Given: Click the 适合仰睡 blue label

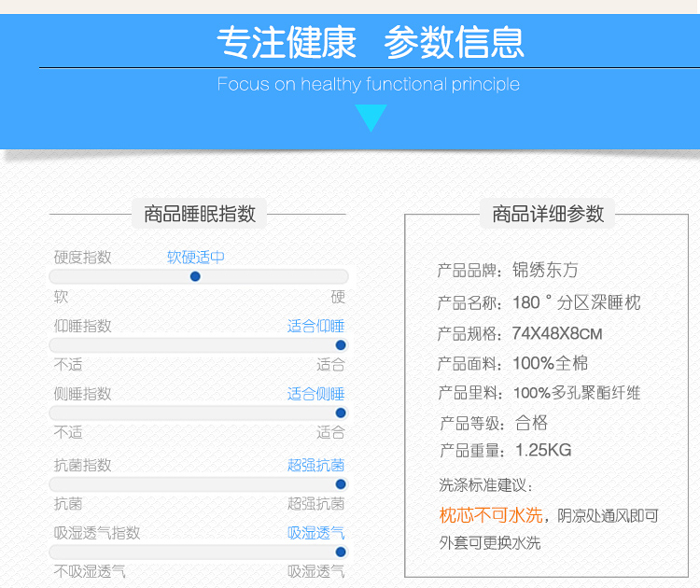Looking at the screenshot, I should [315, 326].
